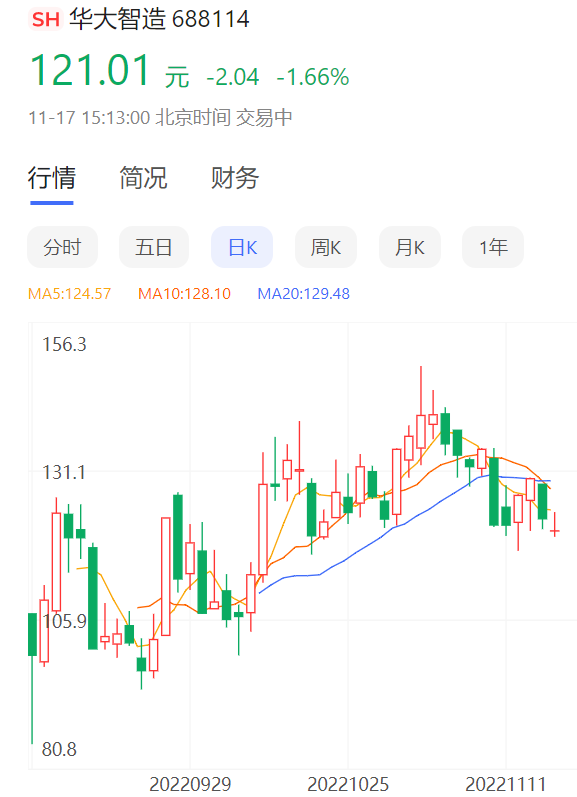Click the MA5:124.57 indicator label
The height and width of the screenshot is (797, 577).
pos(69,294)
